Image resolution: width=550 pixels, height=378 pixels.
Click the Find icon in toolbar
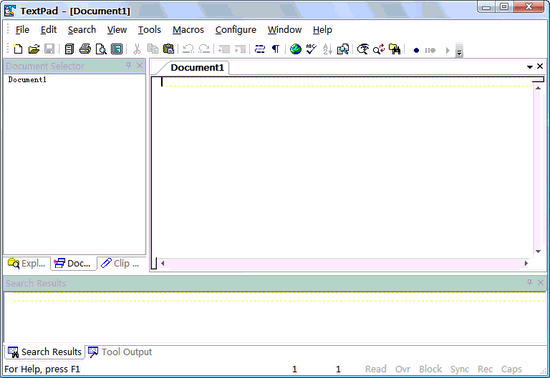click(x=363, y=49)
